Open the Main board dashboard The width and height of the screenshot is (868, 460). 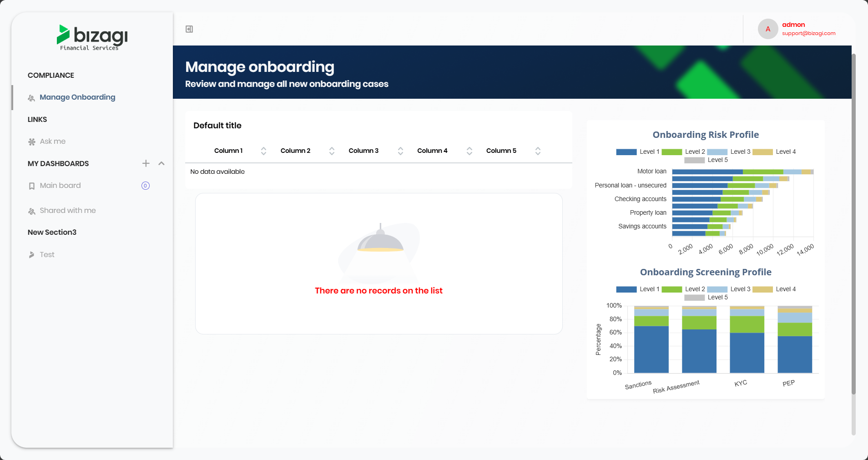(x=60, y=186)
